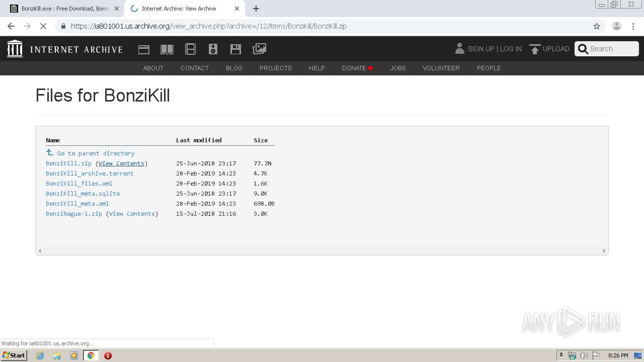This screenshot has height=362, width=644.
Task: Open Chrome profile avatar icon
Action: [x=617, y=26]
